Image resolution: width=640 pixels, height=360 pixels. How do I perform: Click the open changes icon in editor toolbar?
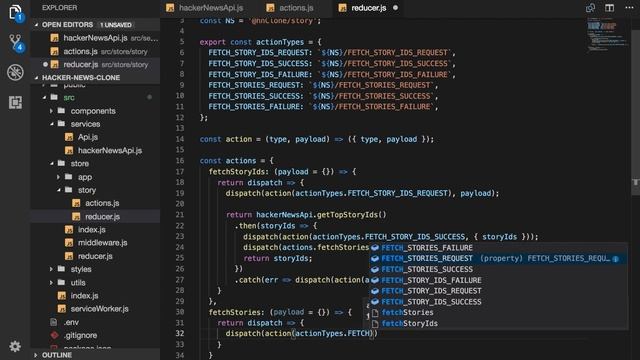(x=590, y=7)
